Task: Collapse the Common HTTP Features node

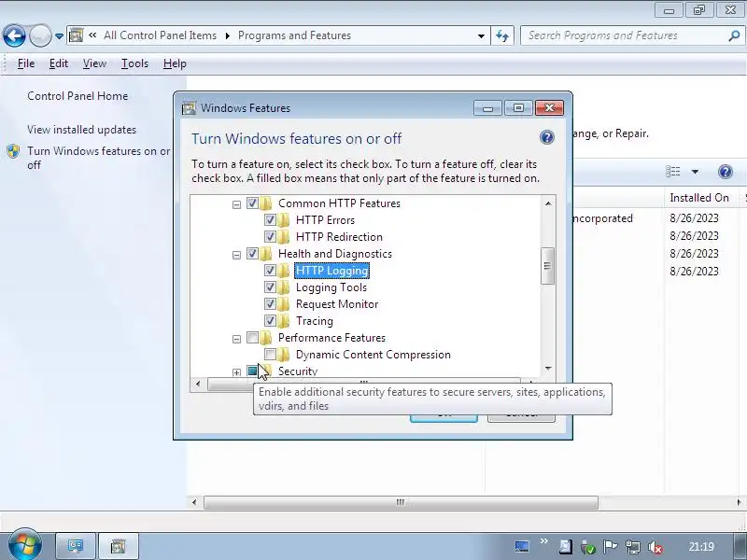Action: (236, 204)
